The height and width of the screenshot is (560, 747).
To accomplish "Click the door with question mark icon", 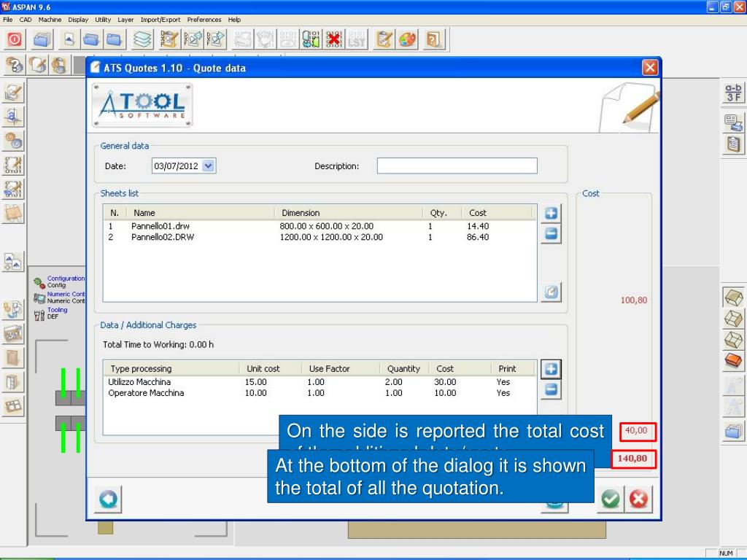I will click(433, 39).
